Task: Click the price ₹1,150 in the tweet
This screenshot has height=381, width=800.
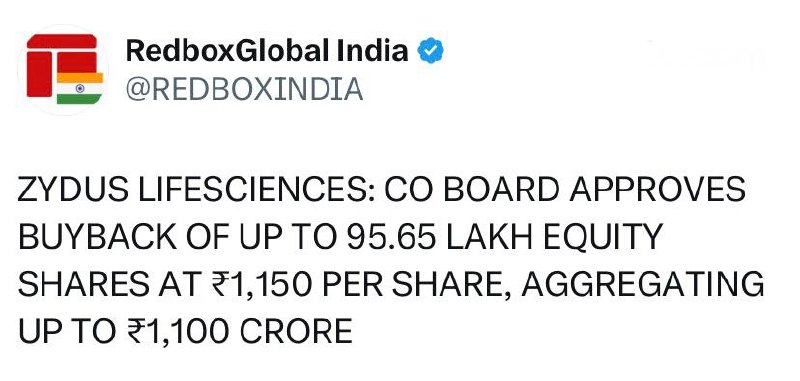Action: coord(261,285)
